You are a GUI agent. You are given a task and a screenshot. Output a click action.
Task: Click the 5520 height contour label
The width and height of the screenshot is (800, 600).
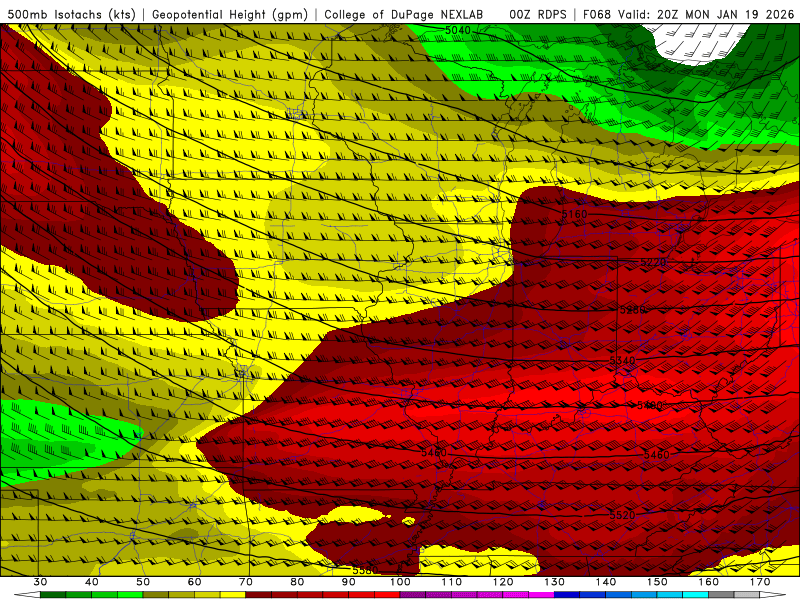622,515
